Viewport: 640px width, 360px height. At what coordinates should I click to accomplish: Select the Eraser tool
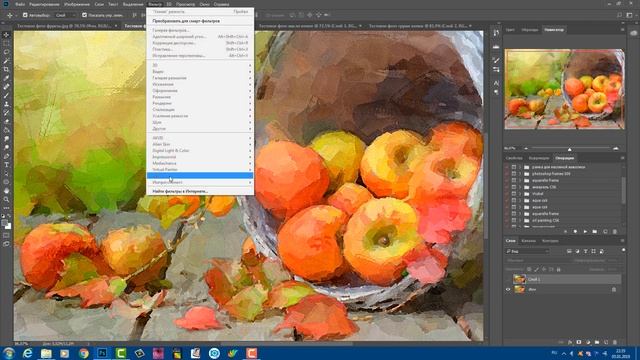click(6, 121)
